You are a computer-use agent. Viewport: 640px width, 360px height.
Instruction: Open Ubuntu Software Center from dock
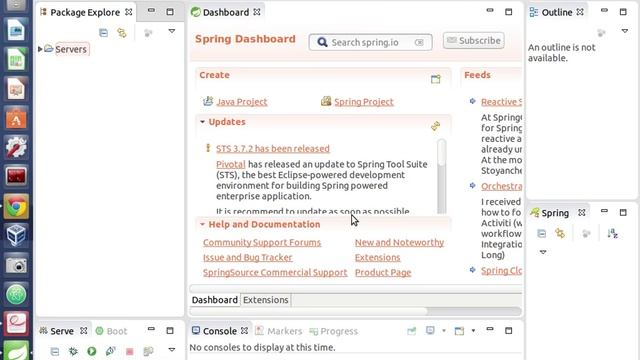coord(16,118)
